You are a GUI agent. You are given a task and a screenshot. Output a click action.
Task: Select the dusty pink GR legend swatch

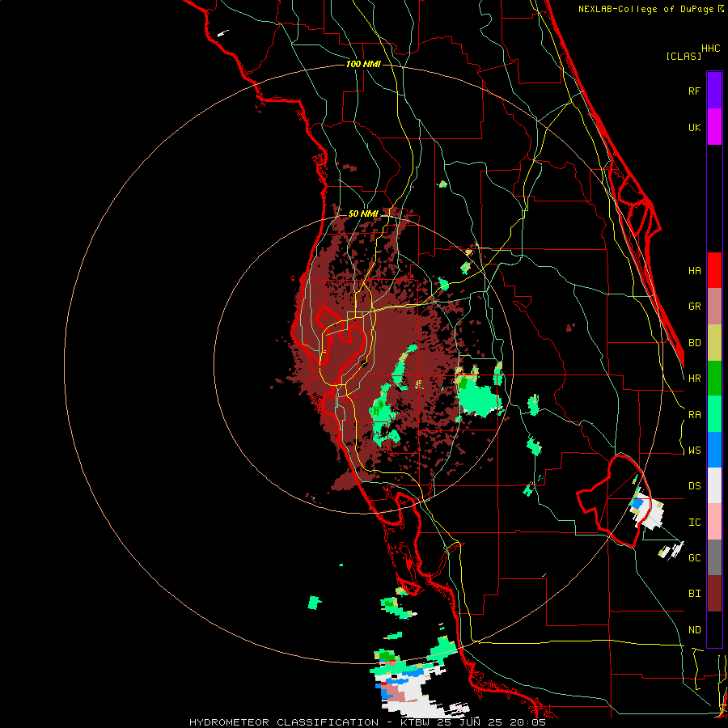714,307
